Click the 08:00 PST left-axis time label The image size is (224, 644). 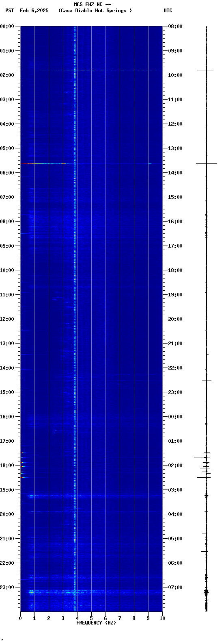coord(7,222)
